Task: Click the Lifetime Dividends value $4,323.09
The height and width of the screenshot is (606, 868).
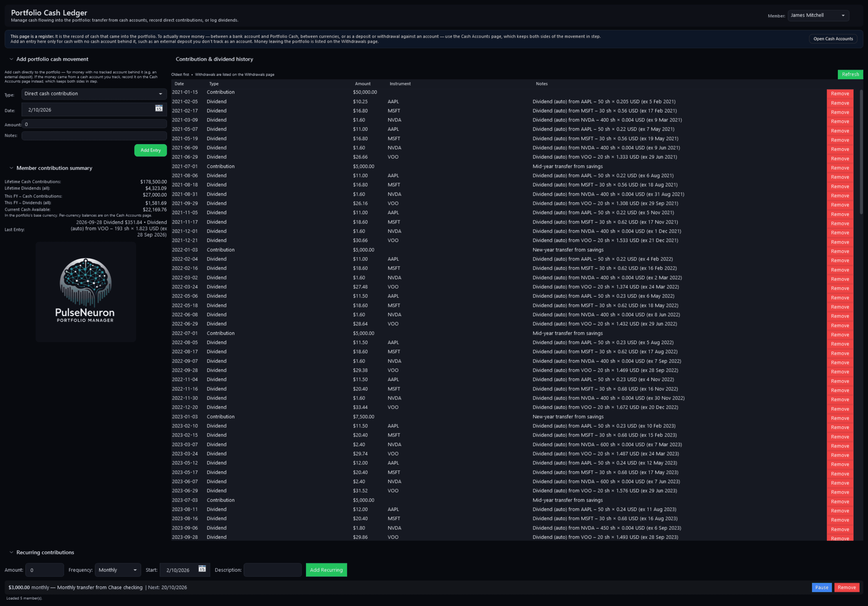Action: click(x=156, y=188)
